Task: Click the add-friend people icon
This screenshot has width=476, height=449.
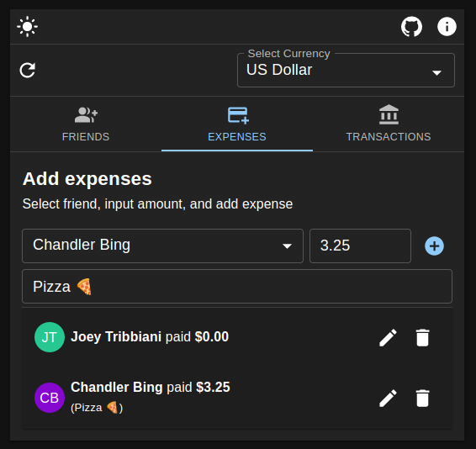Action: click(86, 114)
